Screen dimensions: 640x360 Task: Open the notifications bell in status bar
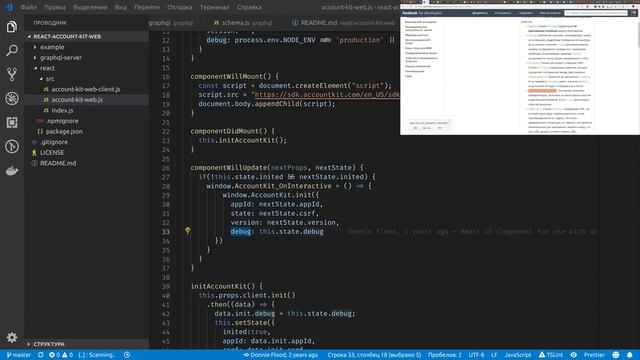point(630,355)
